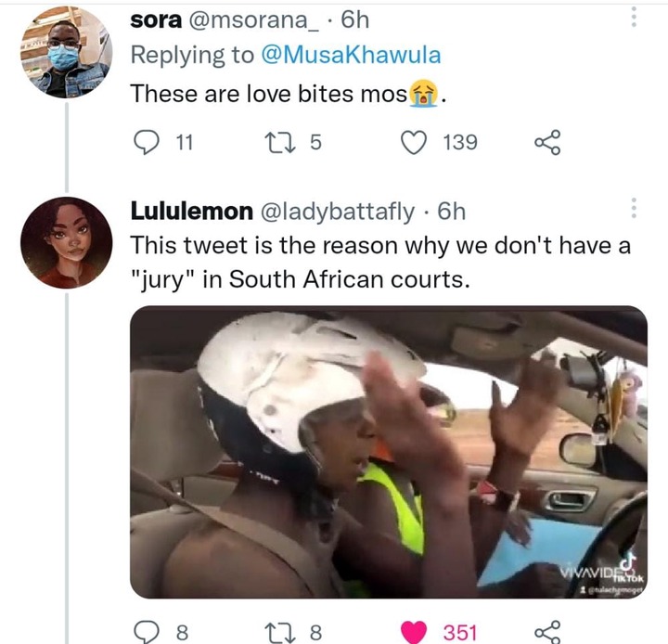View the 6h timestamp on Lululemon's tweet
This screenshot has height=644, width=668.
click(x=452, y=211)
